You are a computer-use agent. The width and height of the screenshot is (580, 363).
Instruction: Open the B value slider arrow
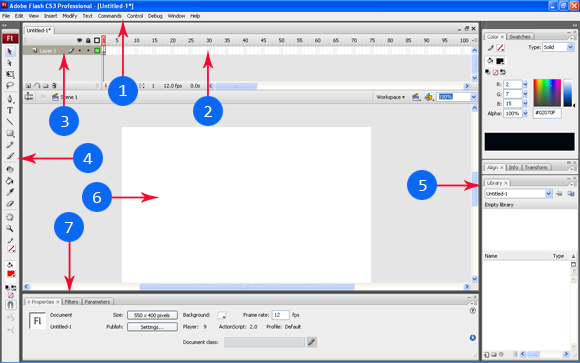click(x=525, y=104)
